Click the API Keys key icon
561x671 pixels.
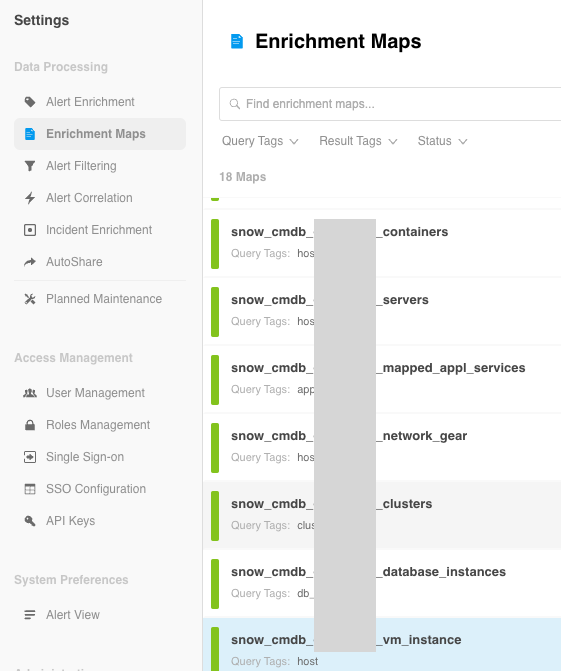click(x=30, y=521)
